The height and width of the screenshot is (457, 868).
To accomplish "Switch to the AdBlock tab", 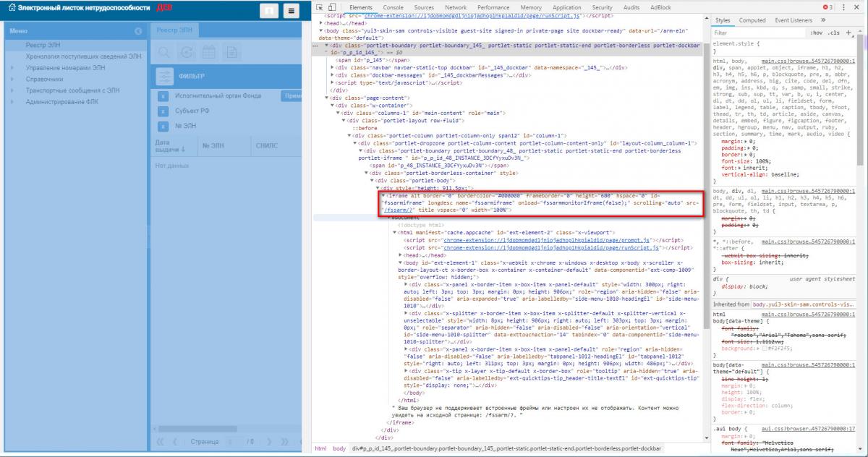I will [x=660, y=7].
